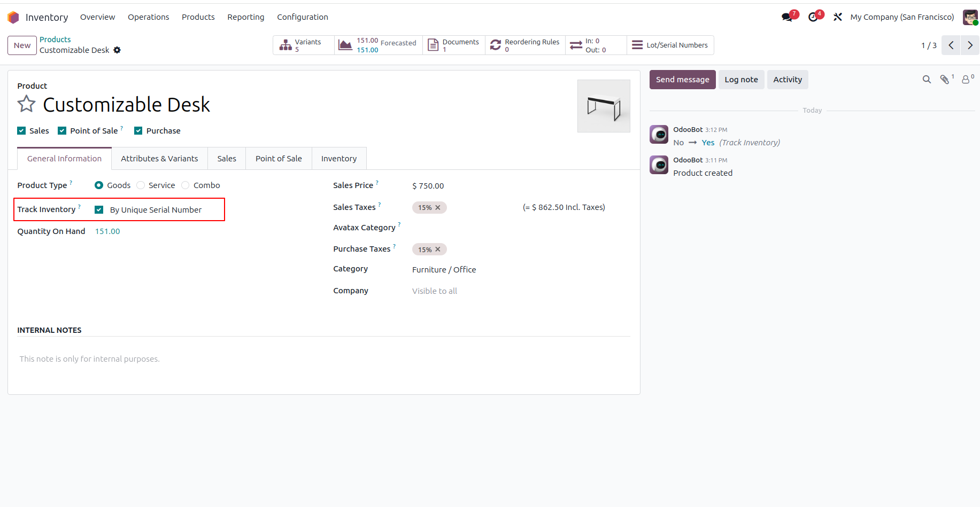
Task: Go to previous record with left chevron
Action: click(x=951, y=45)
